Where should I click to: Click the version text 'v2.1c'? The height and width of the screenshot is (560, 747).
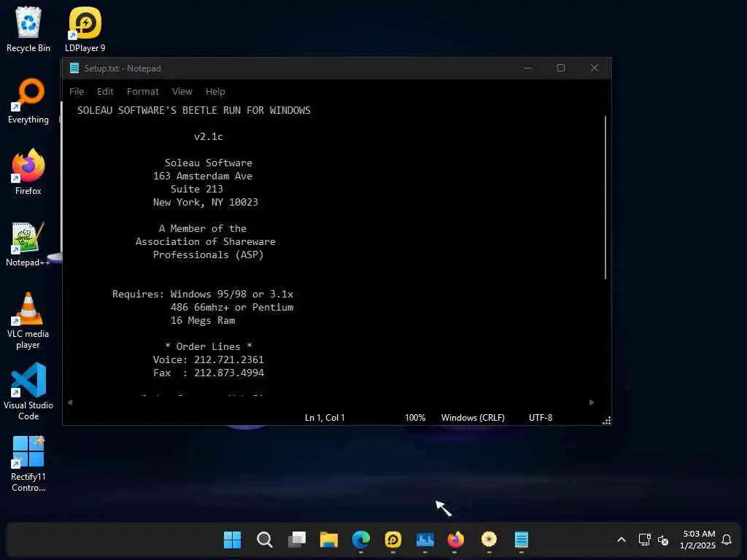[x=208, y=136]
